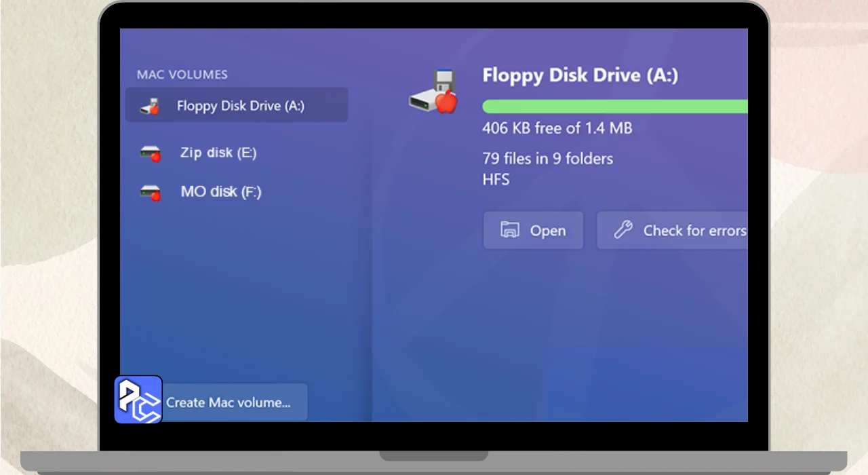Click the MO disk drive icon
This screenshot has width=868, height=475.
click(x=151, y=193)
